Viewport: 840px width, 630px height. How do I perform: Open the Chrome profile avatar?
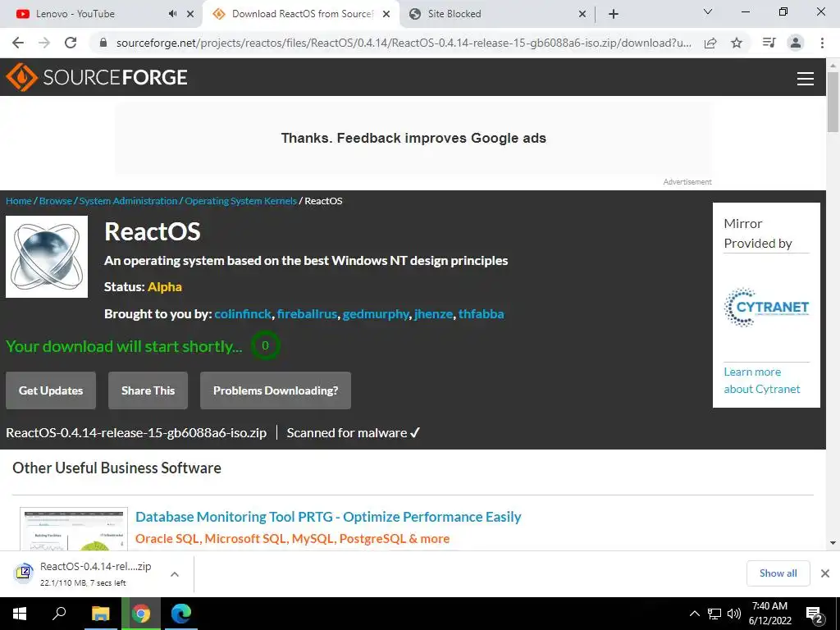coord(796,43)
